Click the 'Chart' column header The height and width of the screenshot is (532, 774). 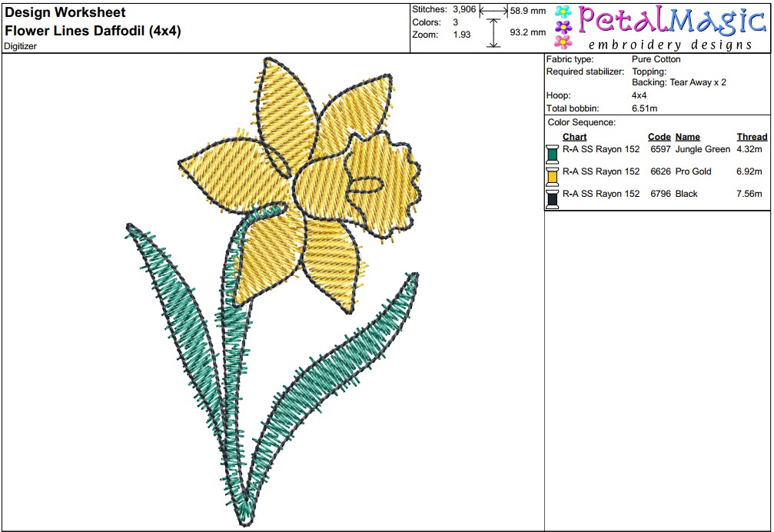pos(574,137)
